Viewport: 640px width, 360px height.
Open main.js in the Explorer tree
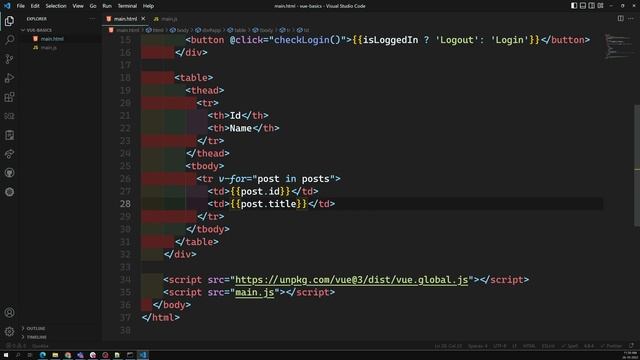coord(49,48)
